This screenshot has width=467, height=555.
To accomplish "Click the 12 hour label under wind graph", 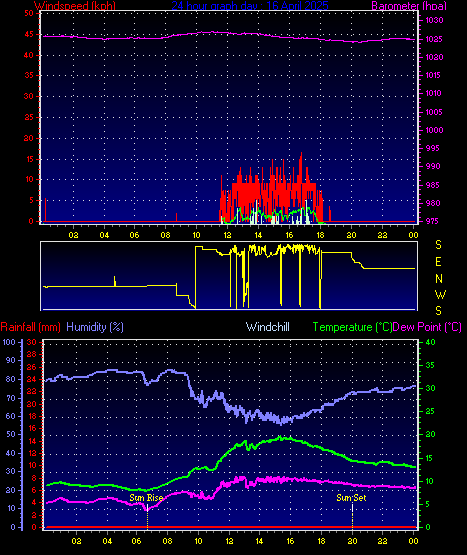I will pyautogui.click(x=227, y=235).
